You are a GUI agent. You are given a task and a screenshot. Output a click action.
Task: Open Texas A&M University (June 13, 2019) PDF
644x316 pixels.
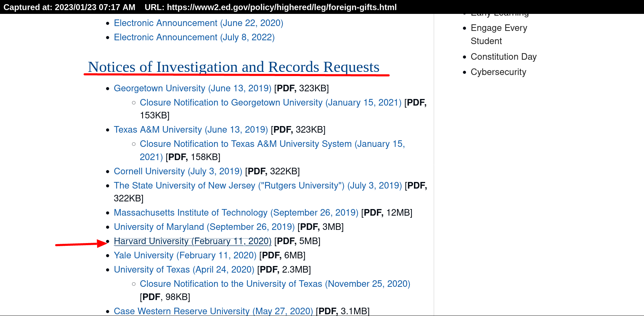click(191, 130)
